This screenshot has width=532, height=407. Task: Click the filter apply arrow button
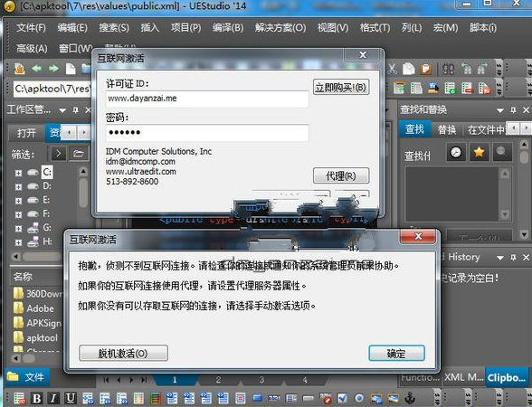[59, 154]
